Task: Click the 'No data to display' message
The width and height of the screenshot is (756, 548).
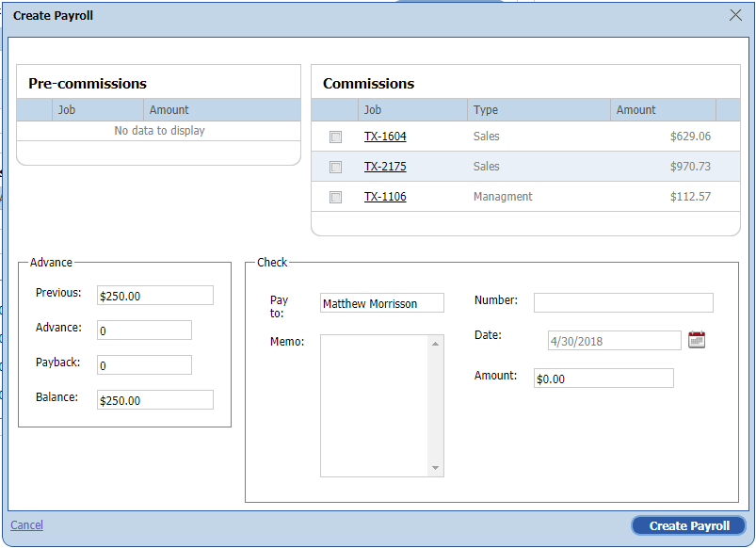Action: click(x=160, y=131)
